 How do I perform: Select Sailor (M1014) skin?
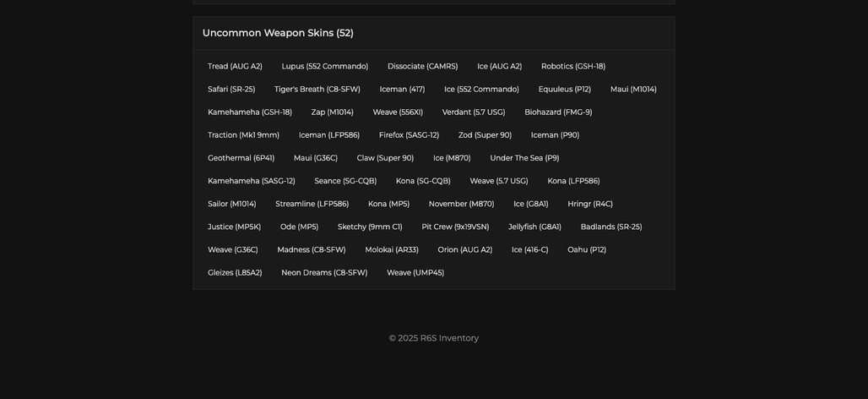click(232, 204)
